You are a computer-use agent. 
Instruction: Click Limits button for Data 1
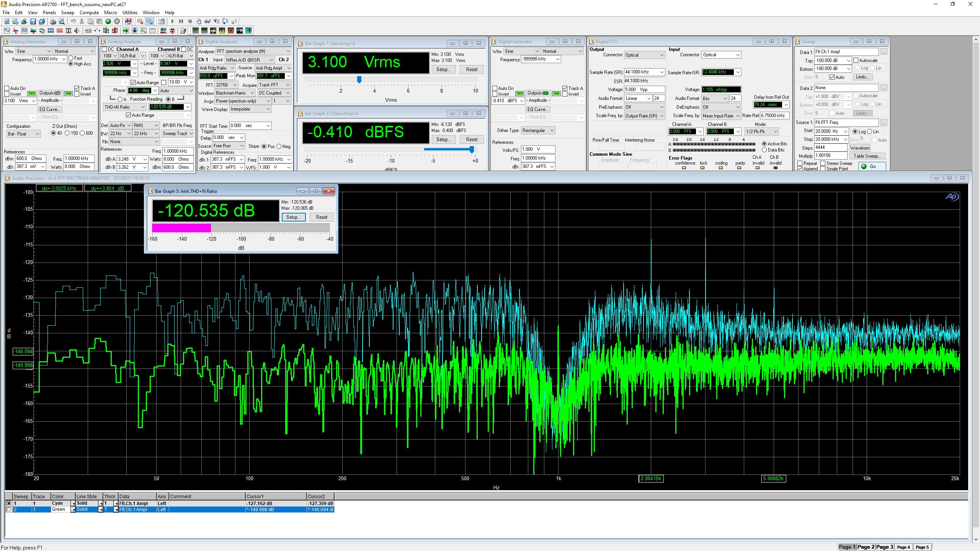coord(862,77)
